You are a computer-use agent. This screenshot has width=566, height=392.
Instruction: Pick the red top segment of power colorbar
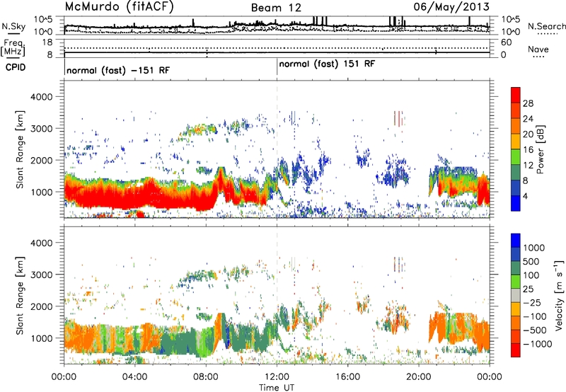(x=516, y=96)
